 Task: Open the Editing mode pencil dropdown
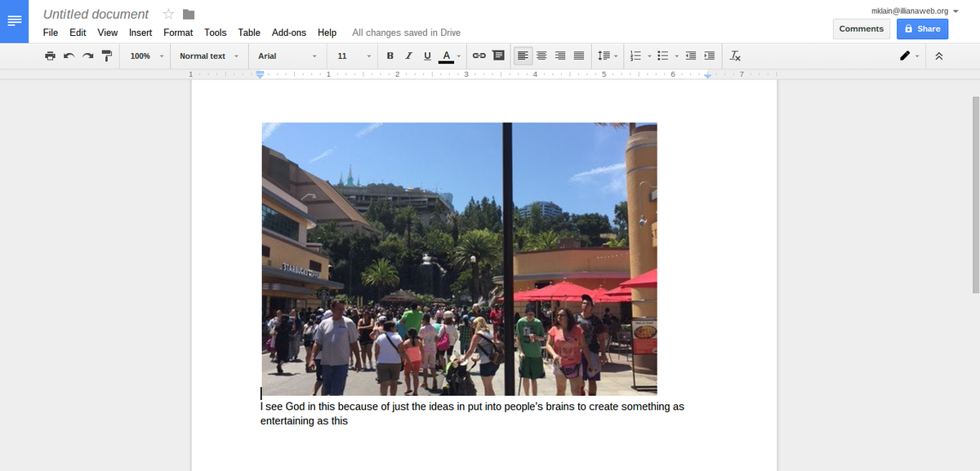(909, 56)
